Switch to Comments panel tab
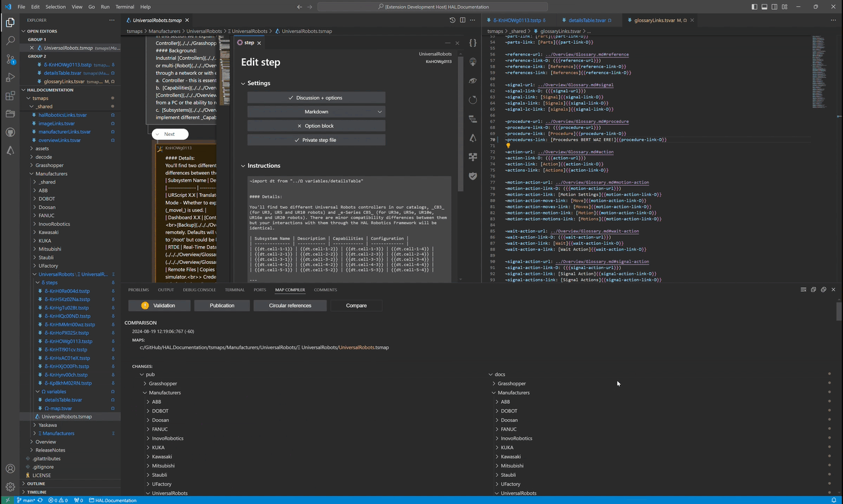The image size is (843, 504). 325,290
